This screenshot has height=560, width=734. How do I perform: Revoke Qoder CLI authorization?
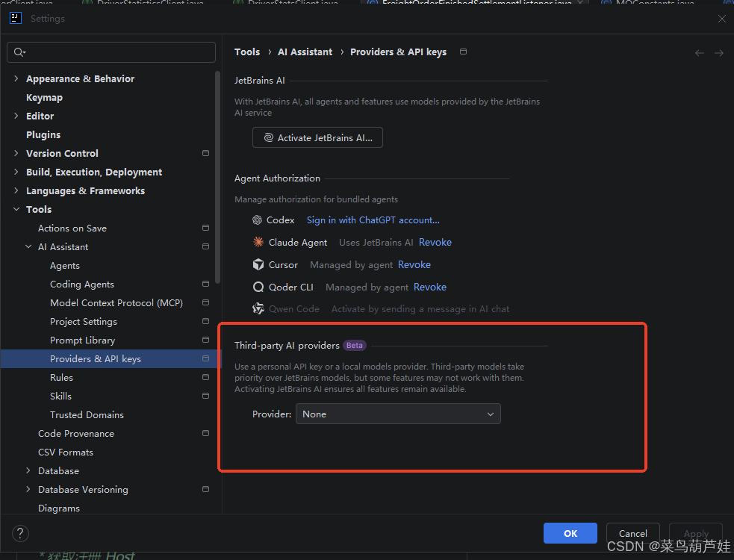pos(430,287)
